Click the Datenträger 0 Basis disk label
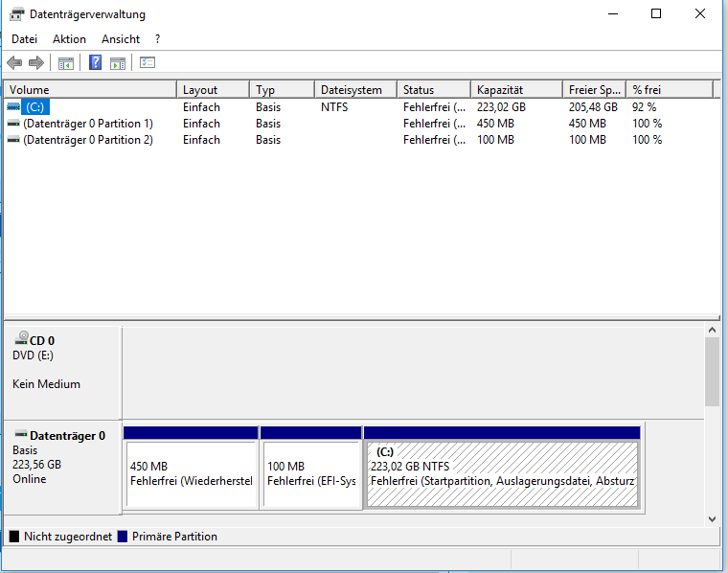The image size is (728, 573). (x=62, y=468)
